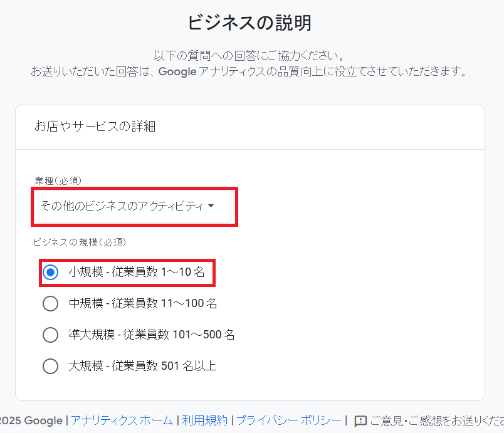This screenshot has height=433, width=504.
Task: Choose 大規模 - 従業員数 501 名以上 option
Action: [51, 366]
